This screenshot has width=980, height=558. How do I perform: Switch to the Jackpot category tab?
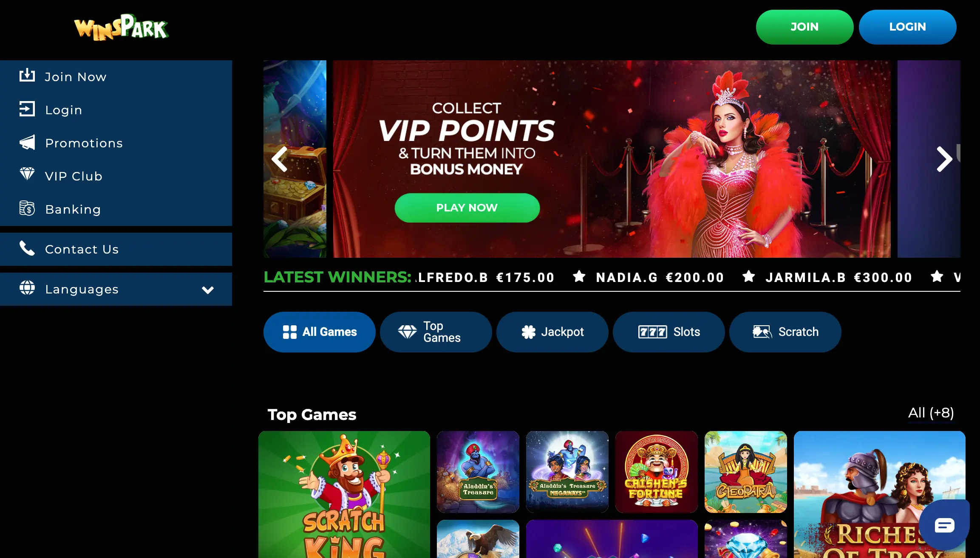[552, 332]
